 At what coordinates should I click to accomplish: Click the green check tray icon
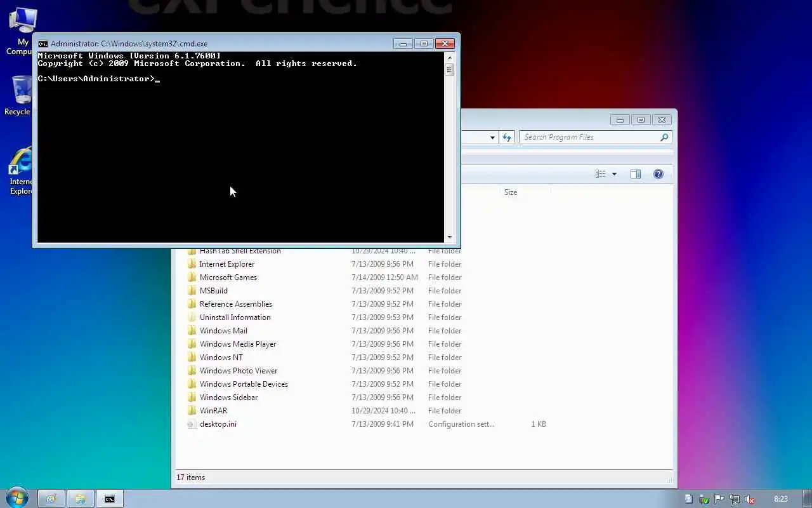tap(704, 499)
